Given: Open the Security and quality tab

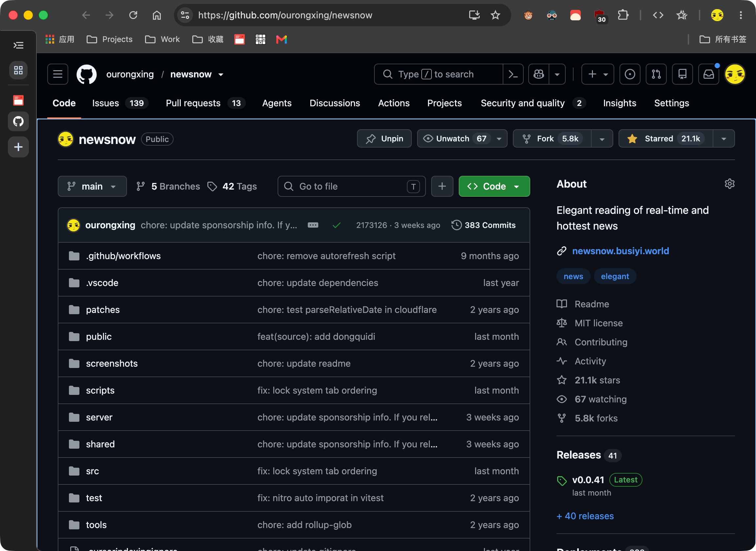Looking at the screenshot, I should (x=533, y=103).
